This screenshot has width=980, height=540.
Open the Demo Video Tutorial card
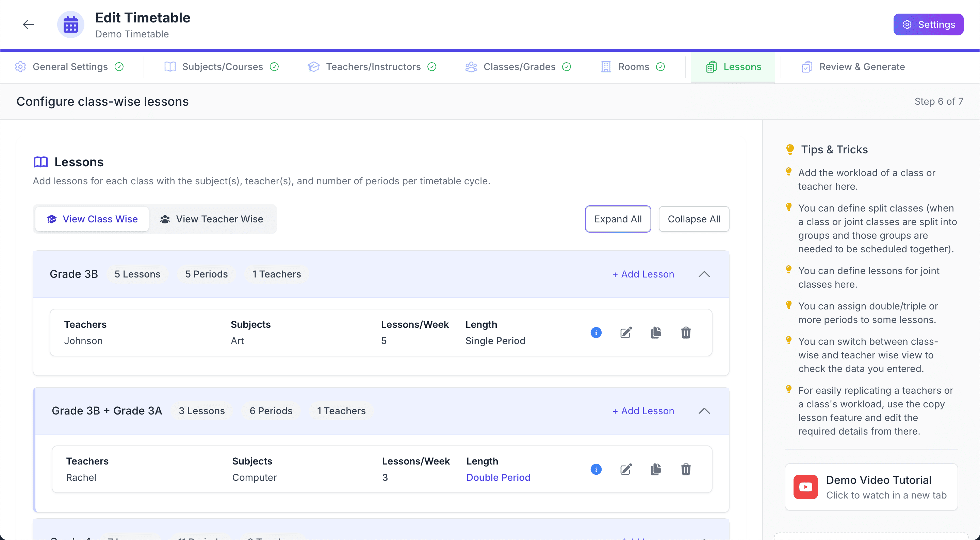tap(871, 487)
